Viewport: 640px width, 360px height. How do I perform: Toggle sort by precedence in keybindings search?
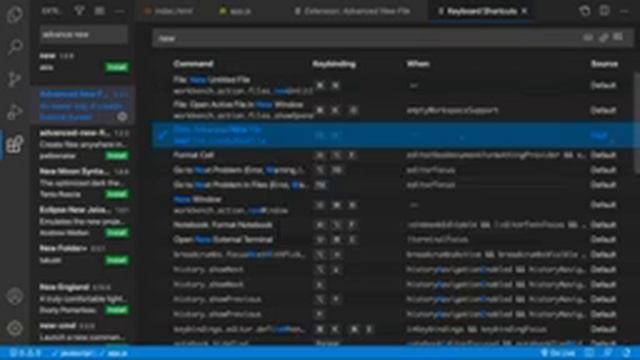604,38
